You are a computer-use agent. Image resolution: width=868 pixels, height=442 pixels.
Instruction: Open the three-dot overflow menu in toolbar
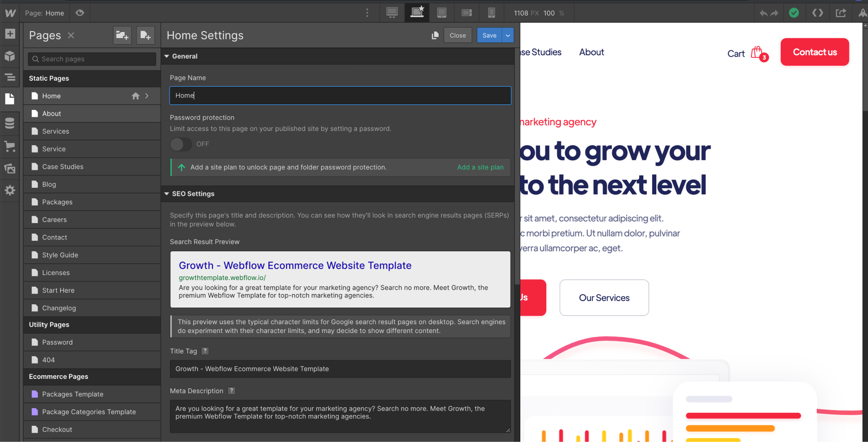[367, 13]
